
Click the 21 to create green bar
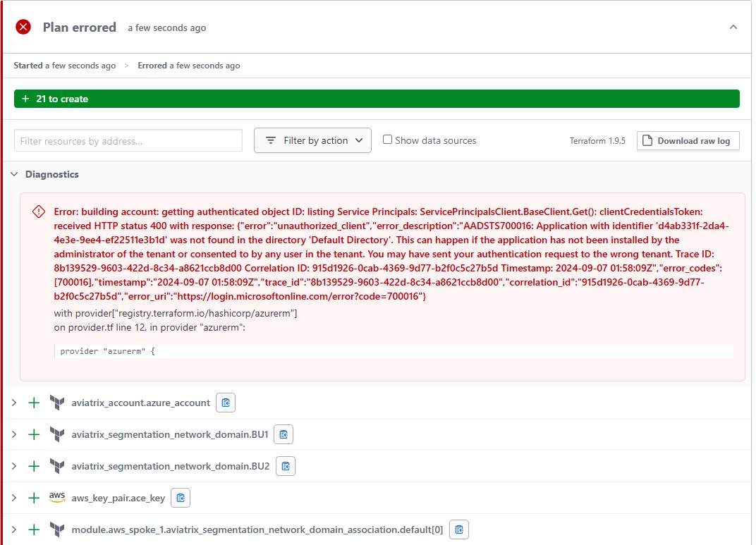coord(377,99)
